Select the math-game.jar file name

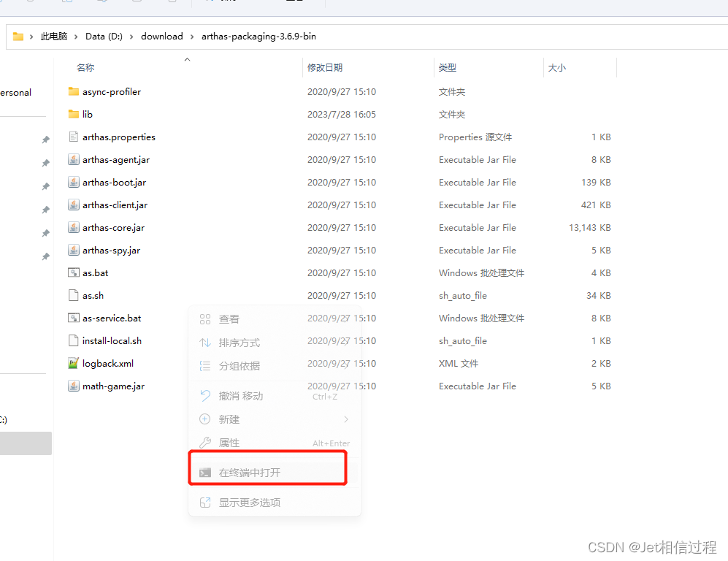tap(113, 386)
